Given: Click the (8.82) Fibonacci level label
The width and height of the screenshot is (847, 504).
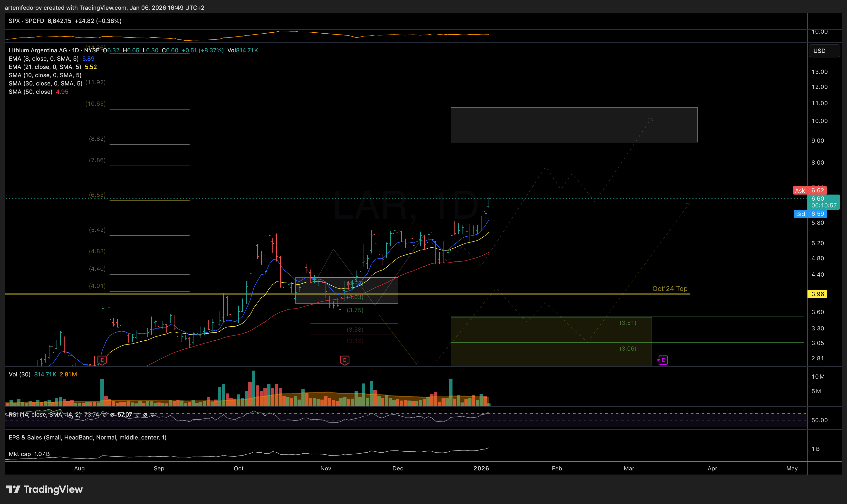Looking at the screenshot, I should coord(97,139).
